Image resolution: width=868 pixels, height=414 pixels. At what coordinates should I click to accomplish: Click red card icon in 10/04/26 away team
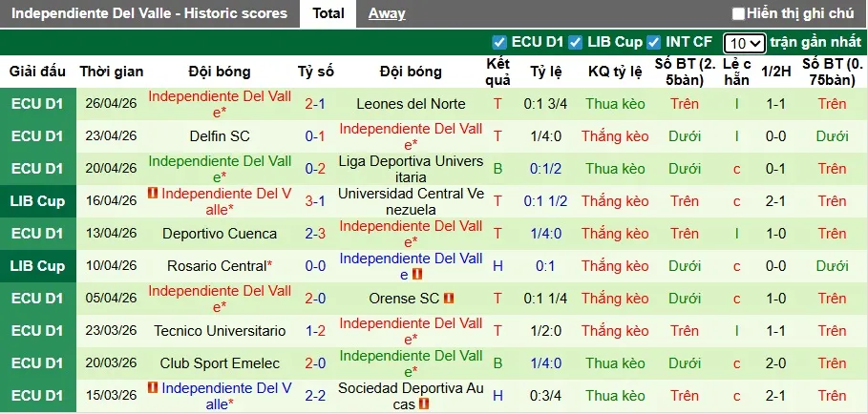[x=417, y=275]
